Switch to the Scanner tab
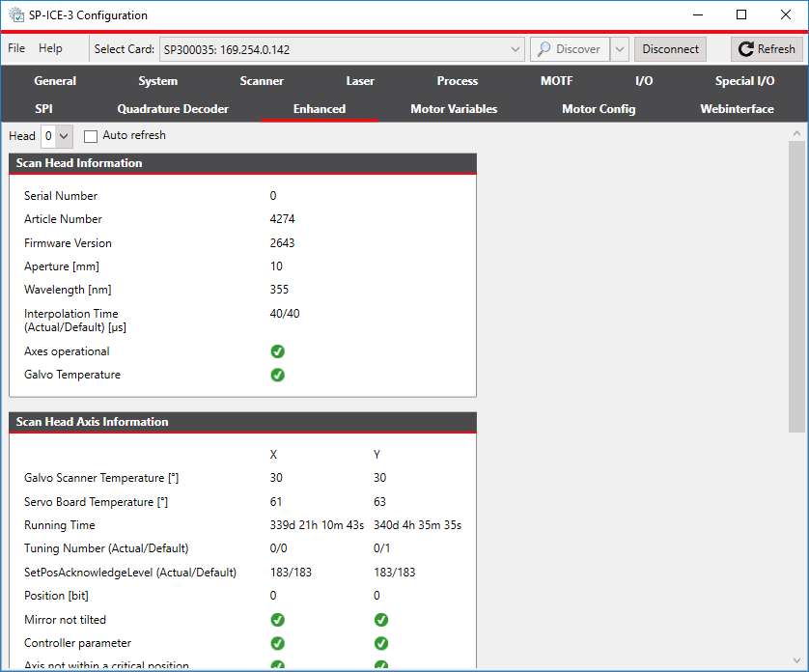809x672 pixels. (x=262, y=81)
